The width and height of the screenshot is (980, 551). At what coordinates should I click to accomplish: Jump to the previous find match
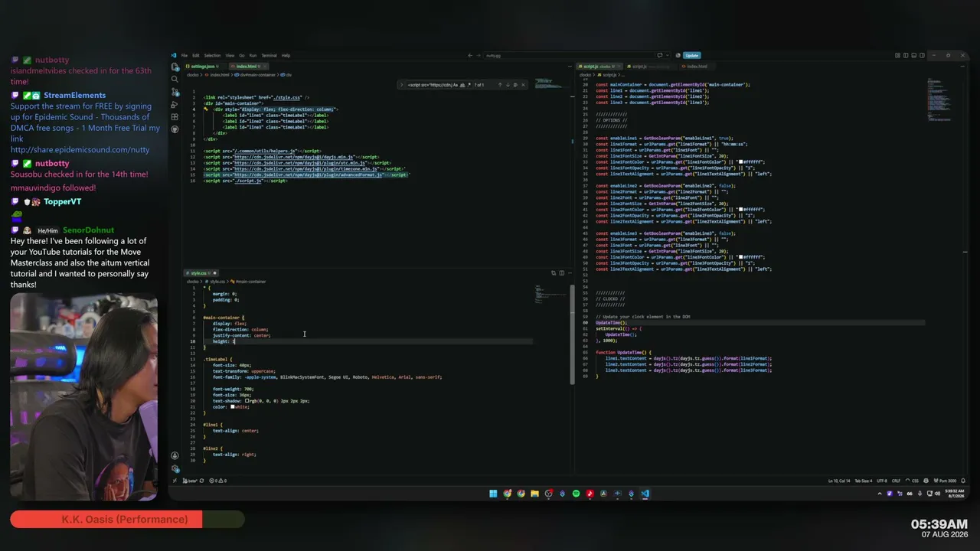pos(500,85)
